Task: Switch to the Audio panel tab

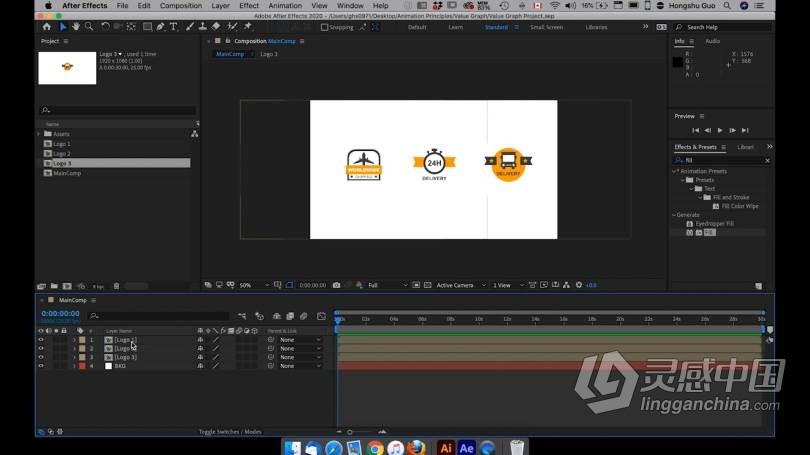Action: (x=712, y=41)
